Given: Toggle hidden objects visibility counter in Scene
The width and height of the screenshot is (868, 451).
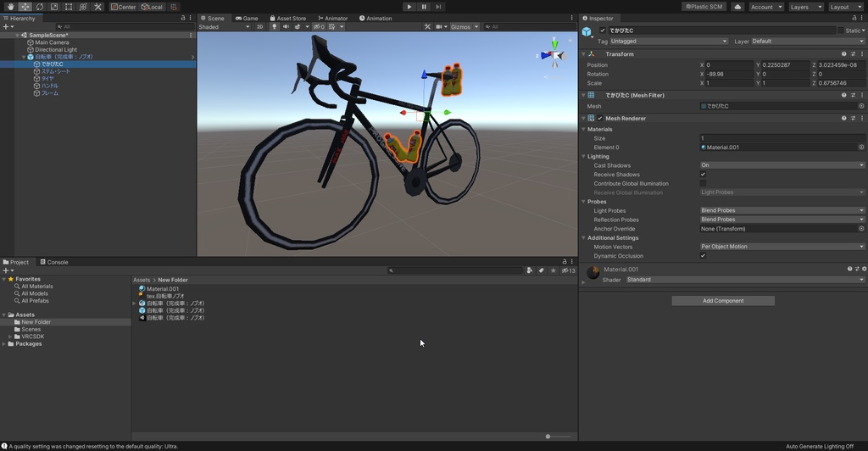Looking at the screenshot, I should [x=319, y=26].
